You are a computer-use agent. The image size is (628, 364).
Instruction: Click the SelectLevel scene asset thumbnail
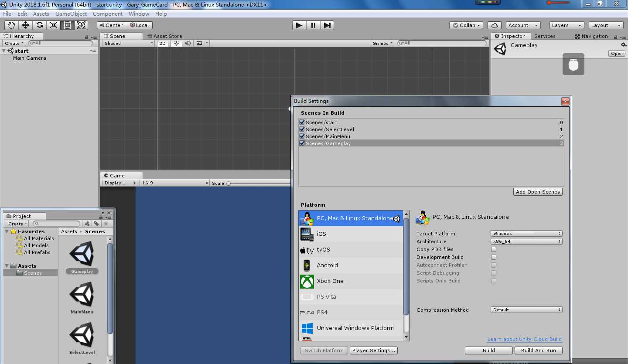tap(82, 335)
